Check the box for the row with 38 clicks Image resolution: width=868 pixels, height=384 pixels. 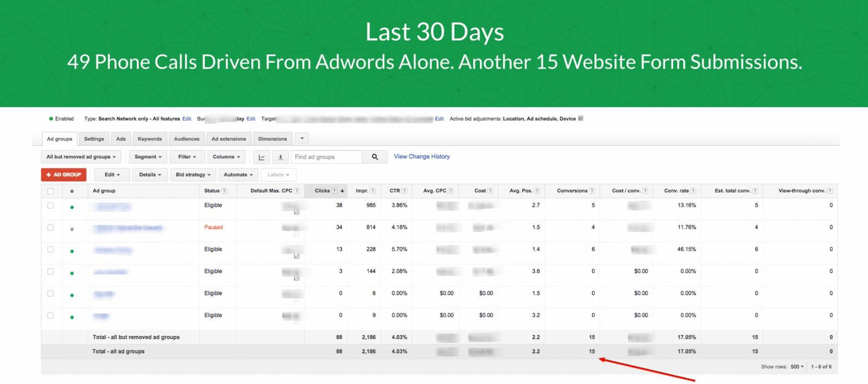coord(50,206)
